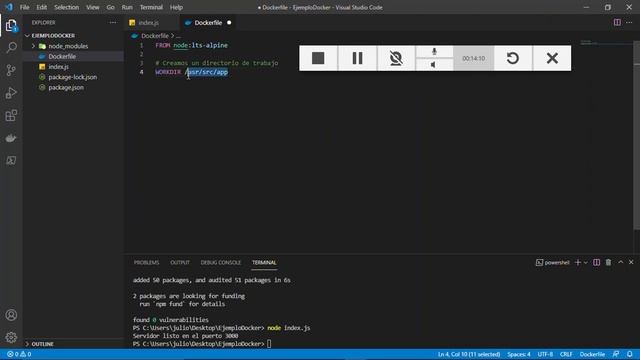This screenshot has height=360, width=640.
Task: Change indentation via Spaces: 4
Action: [x=519, y=354]
